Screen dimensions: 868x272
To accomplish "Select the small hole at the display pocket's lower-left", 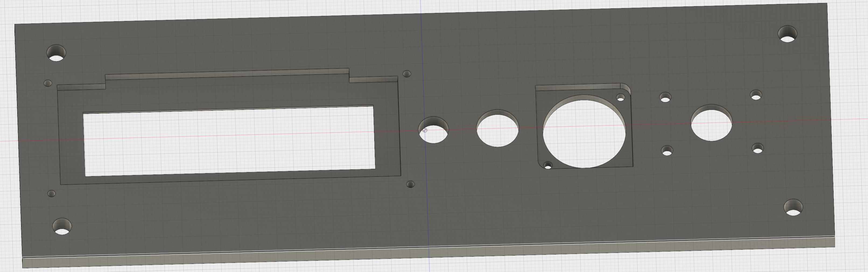I will tap(52, 194).
